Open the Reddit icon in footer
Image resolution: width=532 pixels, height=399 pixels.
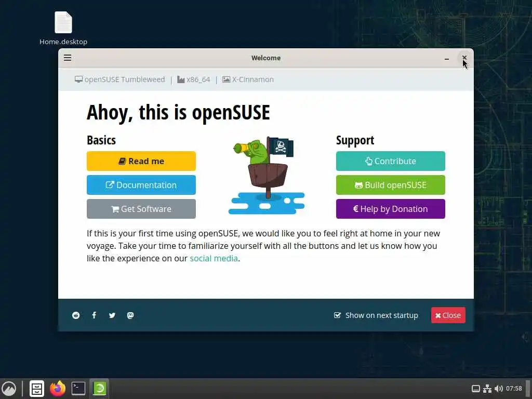76,315
